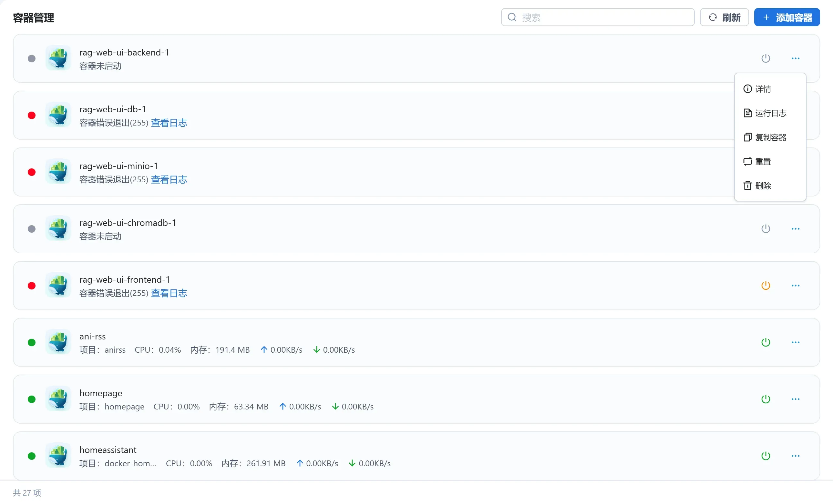Open more options for rag-web-ui-backend-1
Screen dimensions: 833x504
(795, 58)
